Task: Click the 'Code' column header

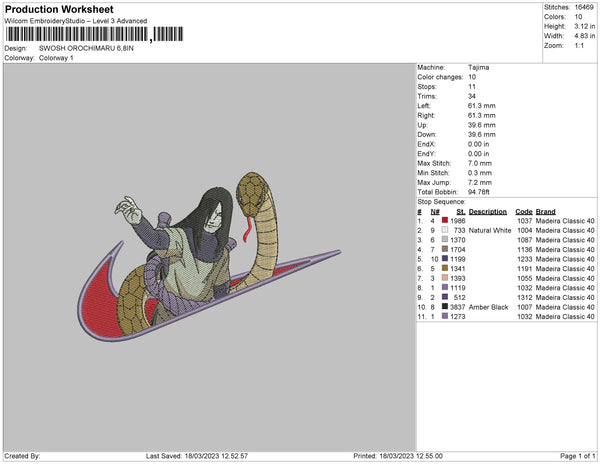Action: (524, 212)
